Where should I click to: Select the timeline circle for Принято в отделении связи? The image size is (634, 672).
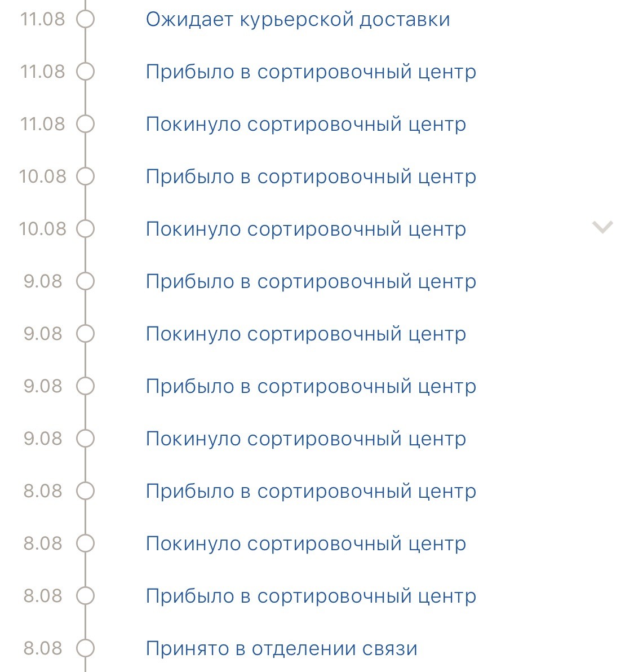coord(85,648)
